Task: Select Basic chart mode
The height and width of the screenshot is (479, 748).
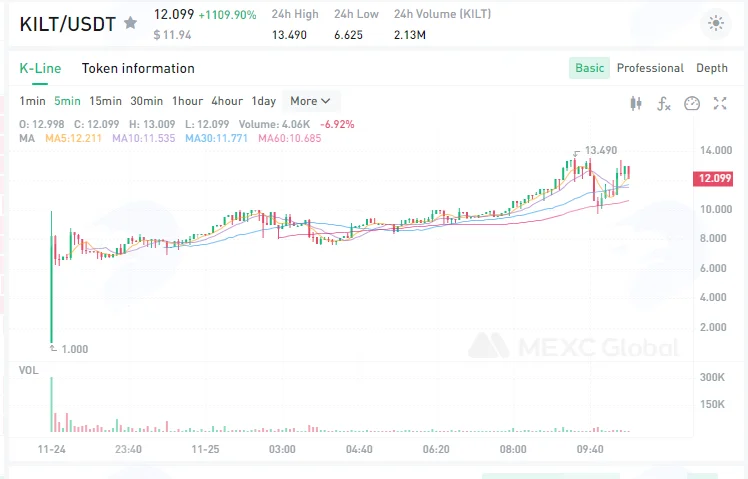Action: pos(589,68)
